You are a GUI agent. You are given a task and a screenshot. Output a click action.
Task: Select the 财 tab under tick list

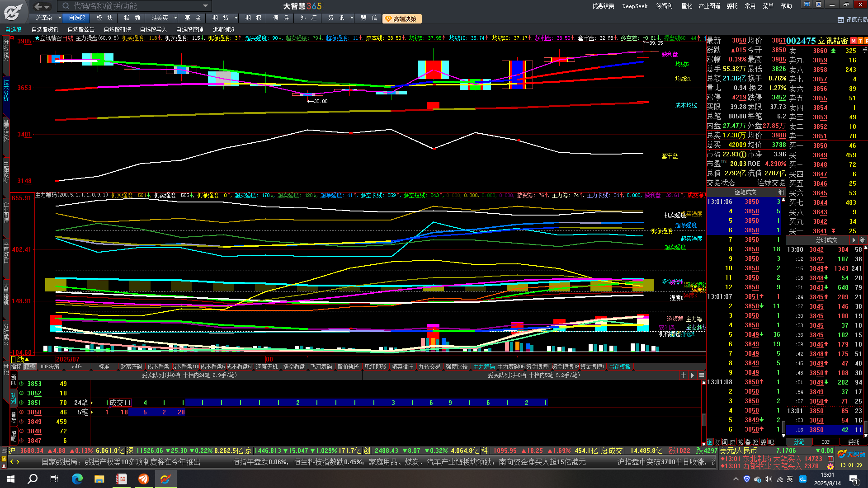[717, 442]
